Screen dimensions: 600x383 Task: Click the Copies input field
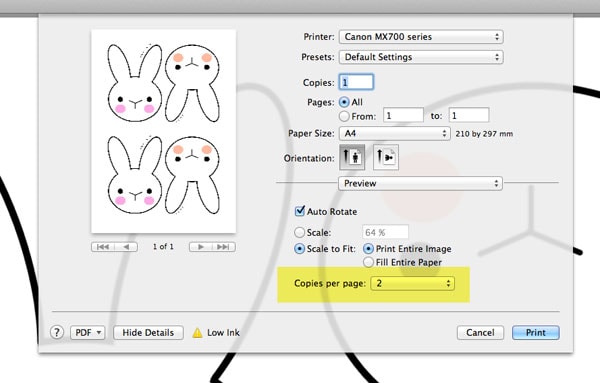356,82
